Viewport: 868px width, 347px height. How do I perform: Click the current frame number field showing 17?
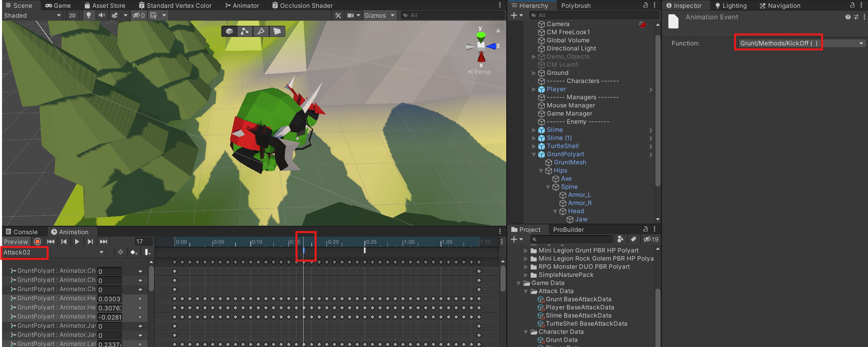[x=144, y=242]
